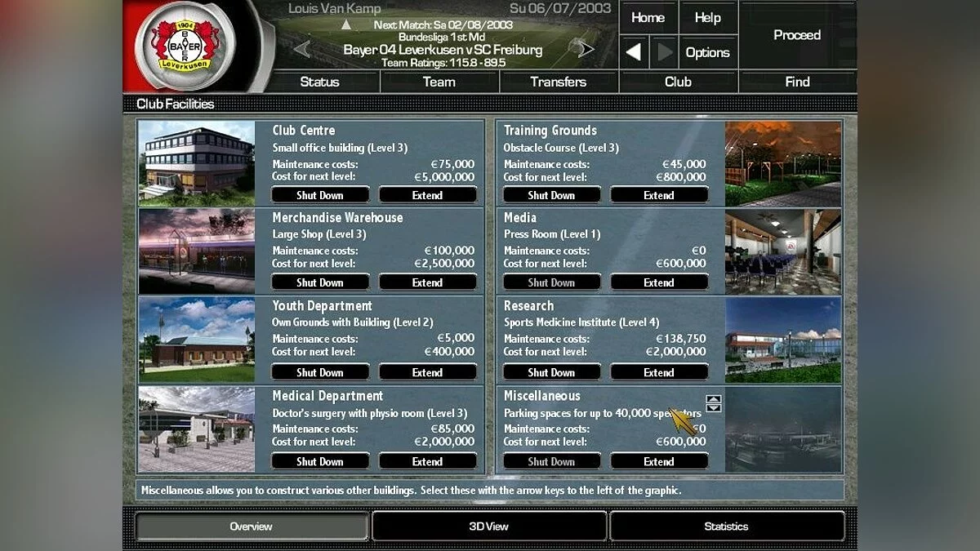Extend the Medical Department
This screenshot has height=551, width=980.
428,461
